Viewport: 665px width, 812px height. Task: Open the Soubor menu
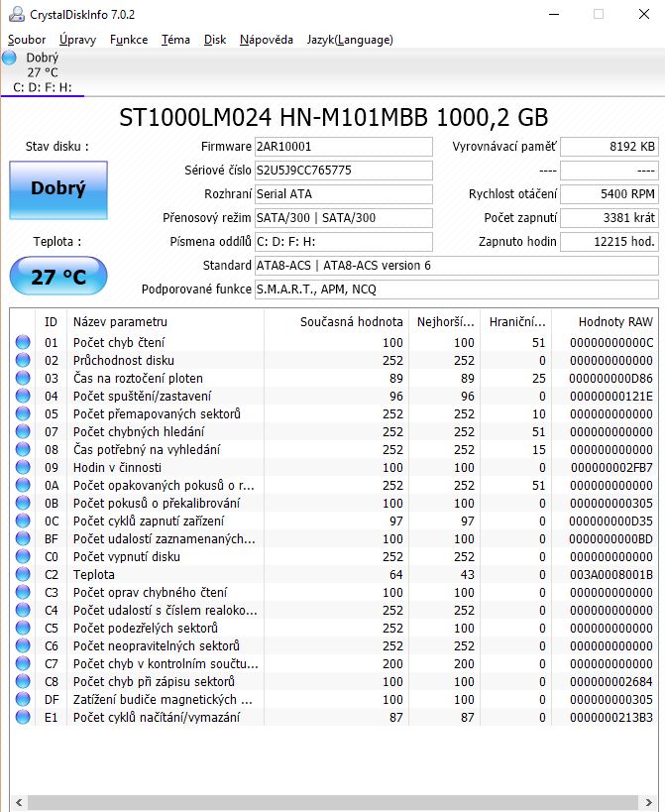pos(27,40)
